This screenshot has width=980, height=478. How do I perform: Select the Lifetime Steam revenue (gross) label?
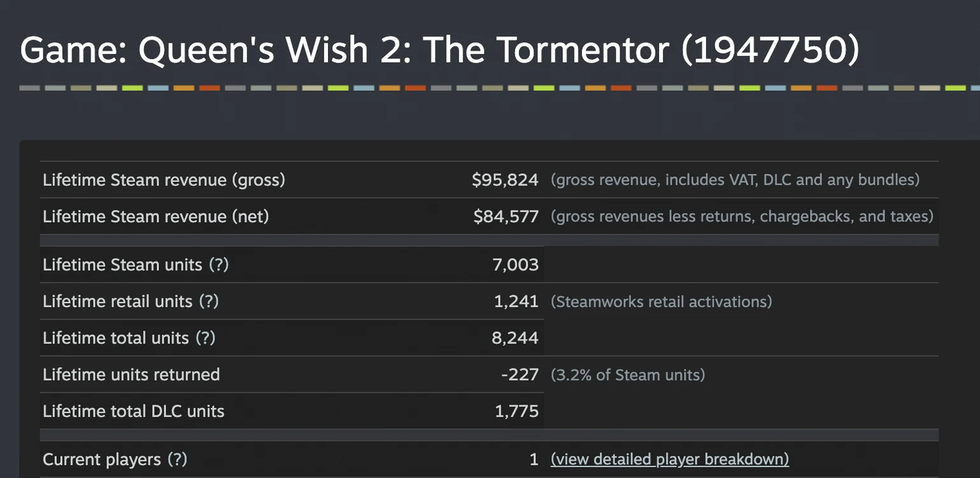(x=164, y=180)
